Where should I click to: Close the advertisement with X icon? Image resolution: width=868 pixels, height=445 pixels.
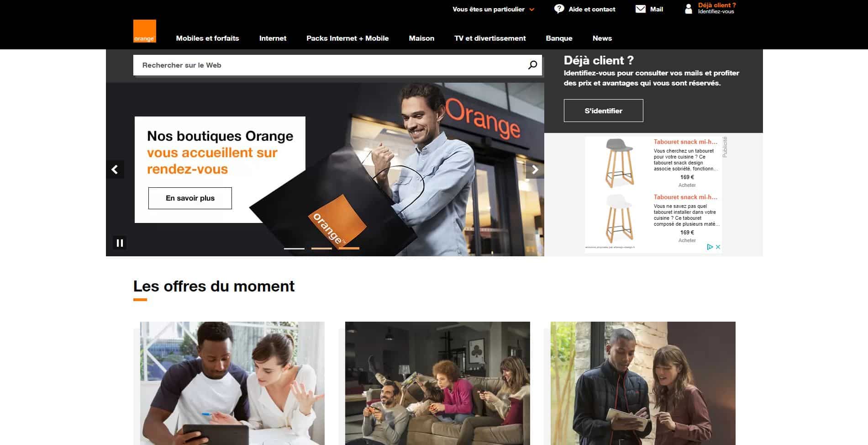(718, 247)
